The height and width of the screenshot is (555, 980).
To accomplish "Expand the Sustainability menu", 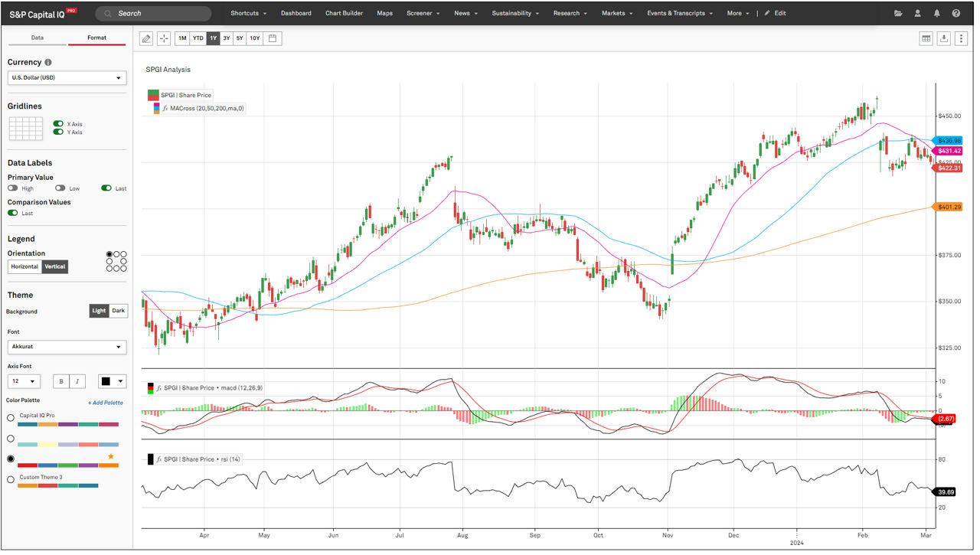I will coord(515,13).
